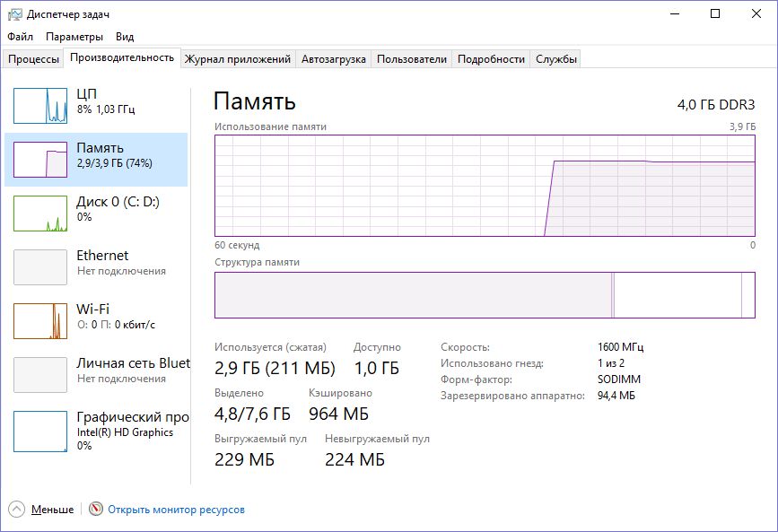Screen dimensions: 778x532
Task: Select the Ethernet sidebar entry
Action: point(99,262)
